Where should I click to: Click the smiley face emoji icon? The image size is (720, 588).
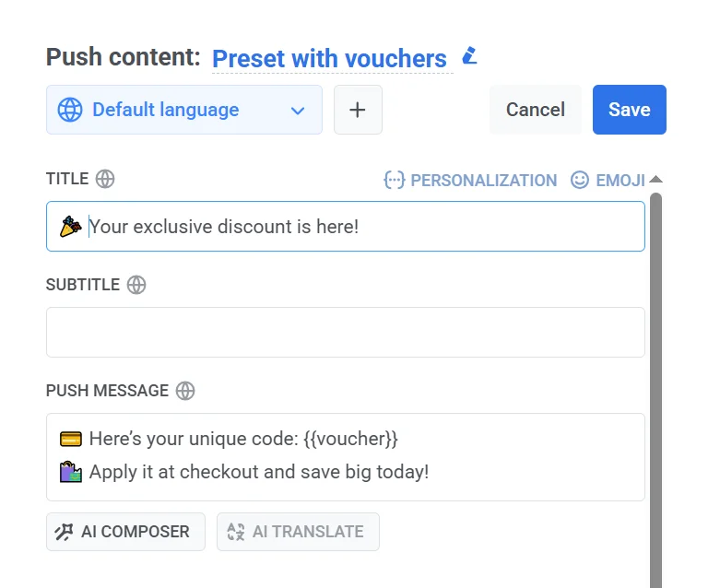coord(580,180)
